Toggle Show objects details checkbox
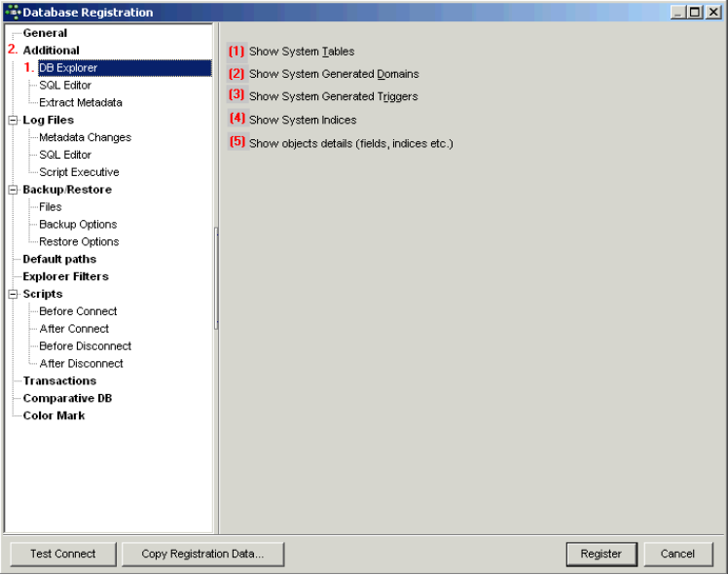 pos(237,143)
